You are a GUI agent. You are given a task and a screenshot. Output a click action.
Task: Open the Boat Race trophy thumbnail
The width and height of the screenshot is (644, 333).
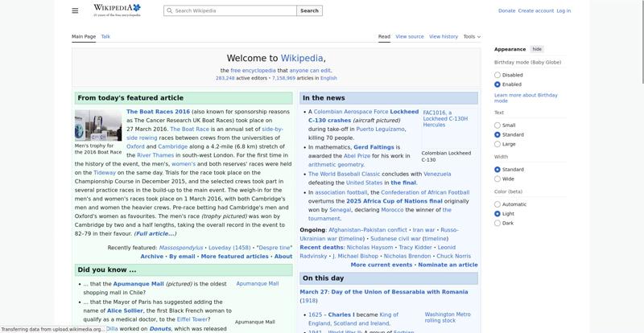[98, 125]
